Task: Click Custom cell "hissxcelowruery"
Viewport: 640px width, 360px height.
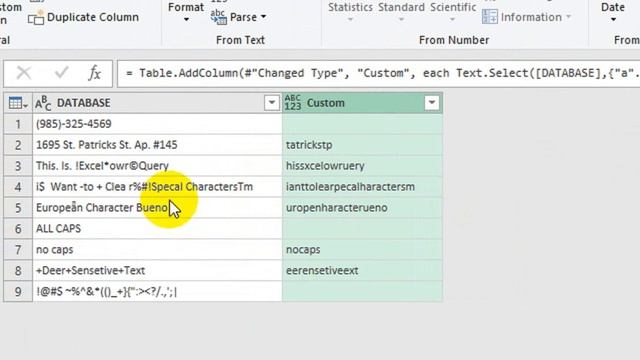Action: 362,166
